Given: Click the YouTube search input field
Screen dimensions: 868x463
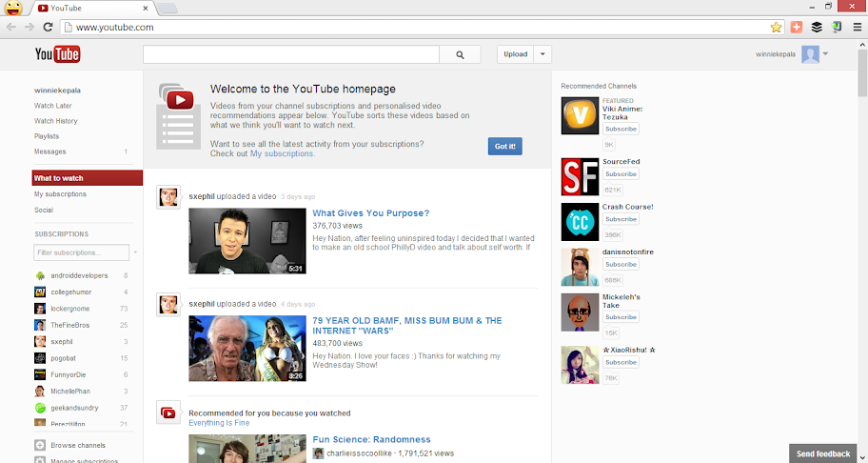Looking at the screenshot, I should [291, 55].
